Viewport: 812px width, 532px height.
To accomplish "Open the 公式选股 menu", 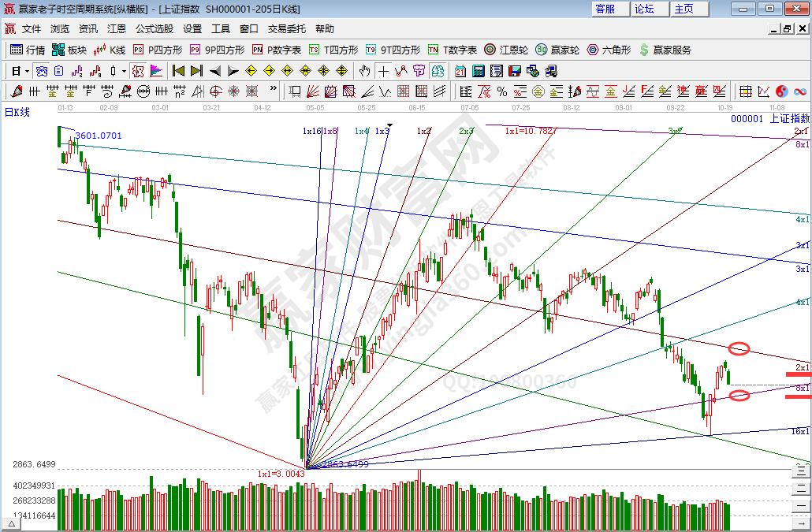I will click(x=154, y=28).
